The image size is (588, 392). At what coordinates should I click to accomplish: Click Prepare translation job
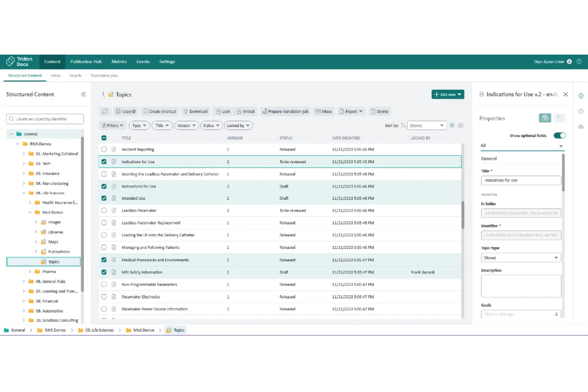[285, 112]
